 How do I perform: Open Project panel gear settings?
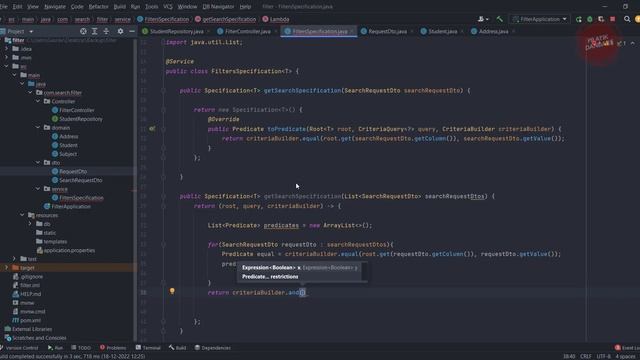click(120, 31)
